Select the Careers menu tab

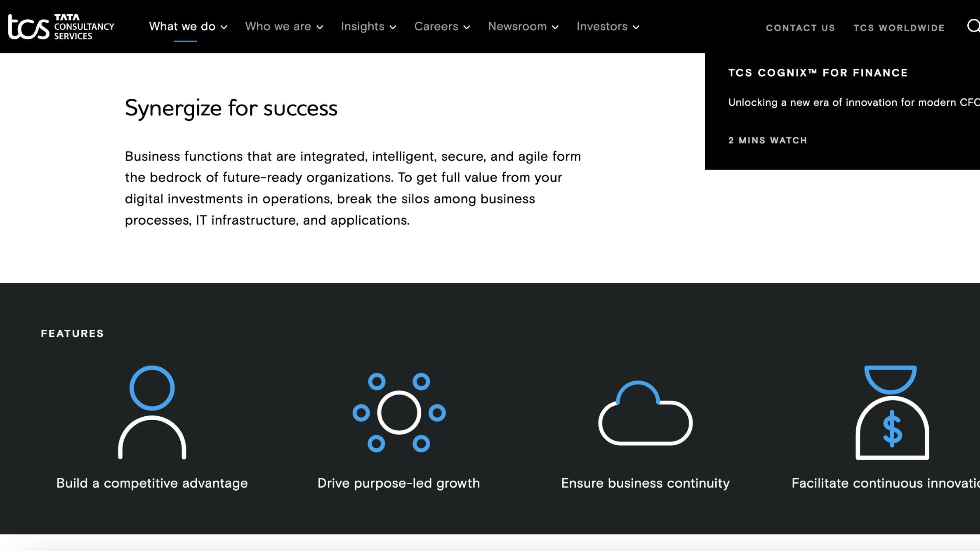(442, 26)
